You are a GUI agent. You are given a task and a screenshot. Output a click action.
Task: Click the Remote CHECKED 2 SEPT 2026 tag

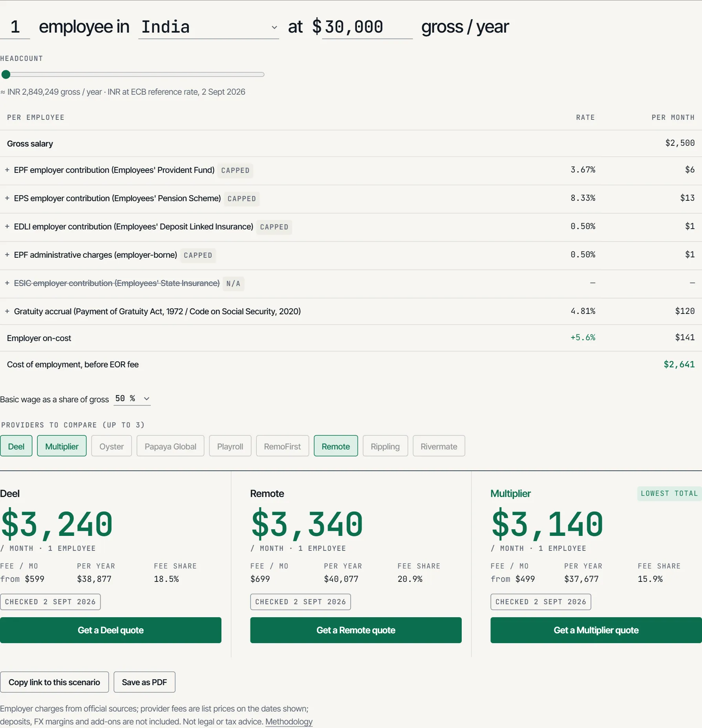pos(300,602)
